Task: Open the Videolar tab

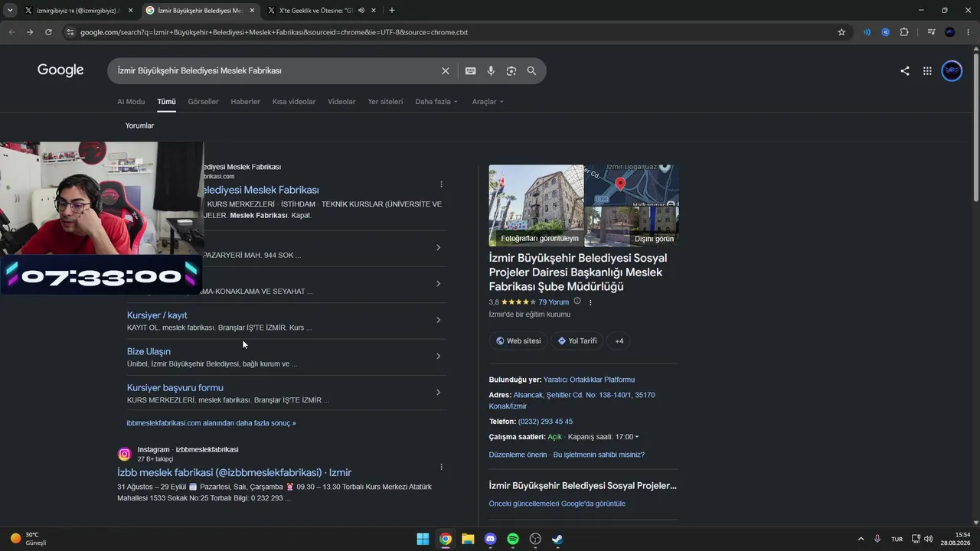Action: (x=341, y=102)
